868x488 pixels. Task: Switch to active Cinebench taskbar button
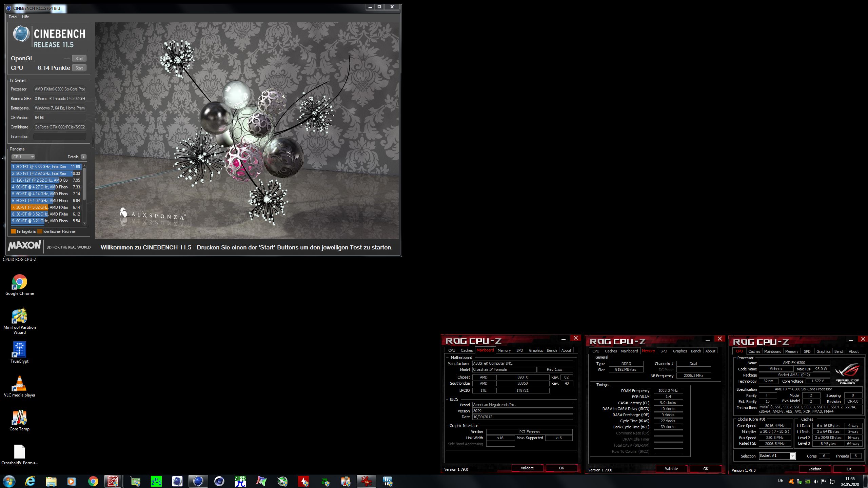tap(198, 481)
